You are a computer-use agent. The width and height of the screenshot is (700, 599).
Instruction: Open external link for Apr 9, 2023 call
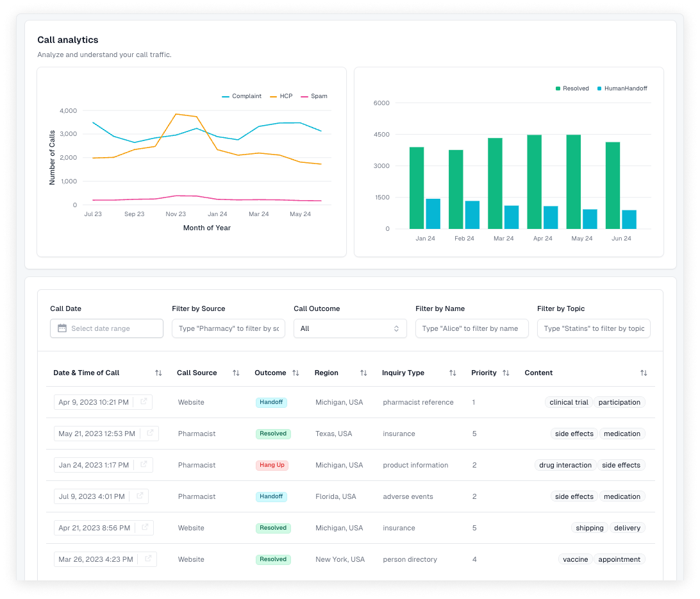[144, 401]
